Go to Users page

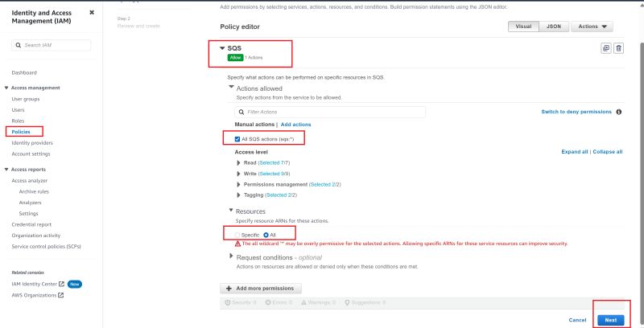click(x=18, y=110)
